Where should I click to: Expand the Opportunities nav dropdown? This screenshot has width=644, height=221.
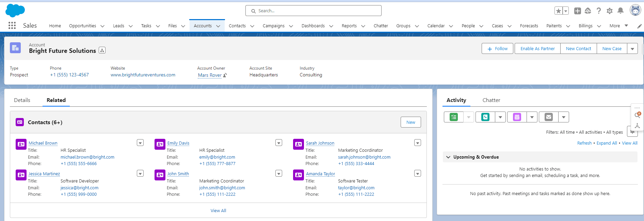[102, 26]
